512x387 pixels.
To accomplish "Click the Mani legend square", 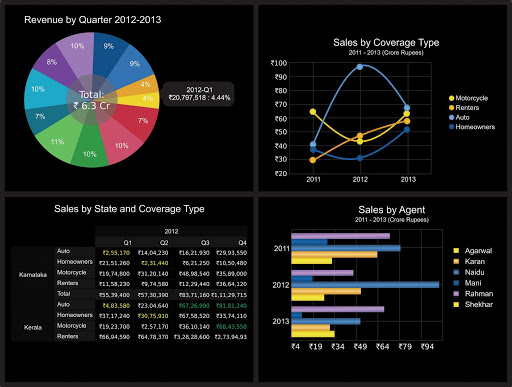I will click(456, 283).
